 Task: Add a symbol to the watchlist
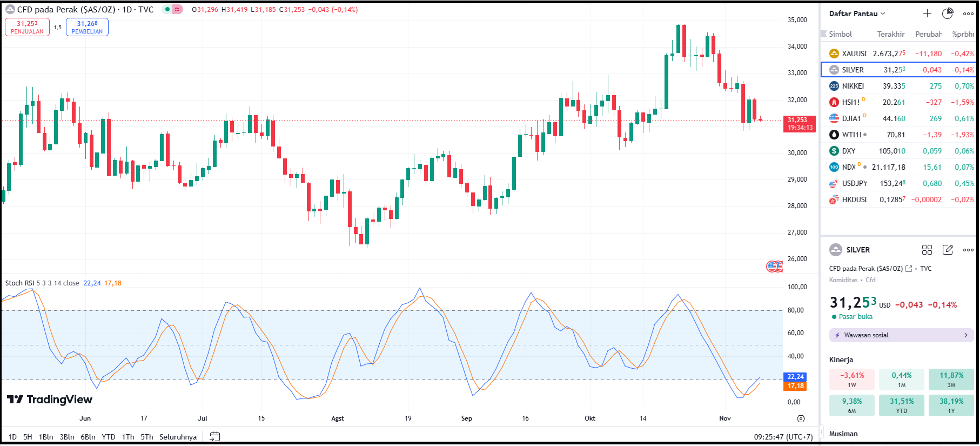(927, 14)
